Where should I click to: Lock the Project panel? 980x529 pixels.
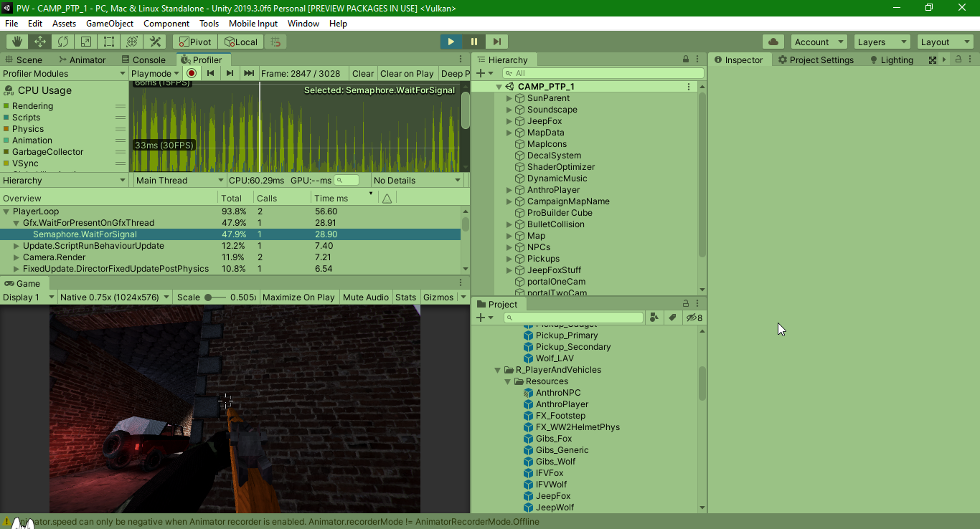[x=686, y=304]
